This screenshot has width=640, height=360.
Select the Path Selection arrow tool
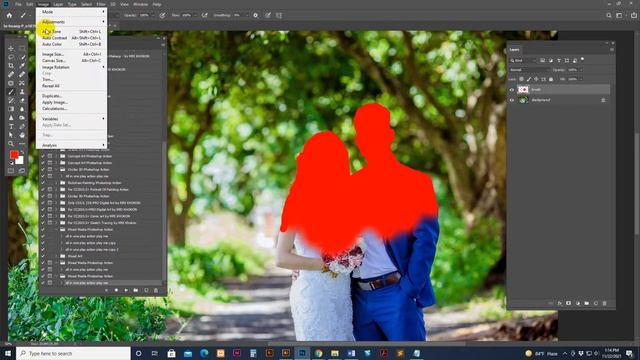pyautogui.click(x=11, y=135)
